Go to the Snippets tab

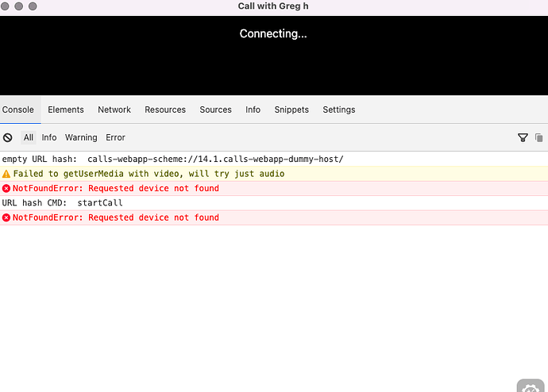[x=291, y=110]
